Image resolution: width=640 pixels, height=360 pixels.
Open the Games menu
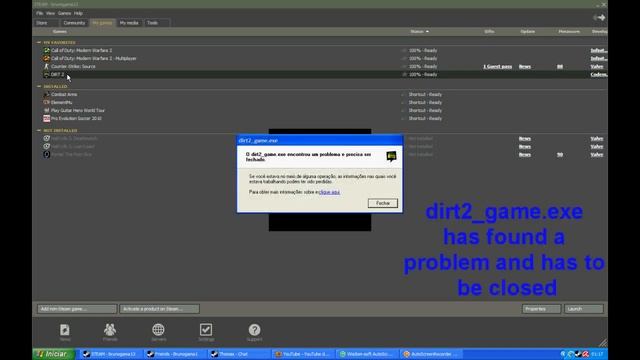64,13
